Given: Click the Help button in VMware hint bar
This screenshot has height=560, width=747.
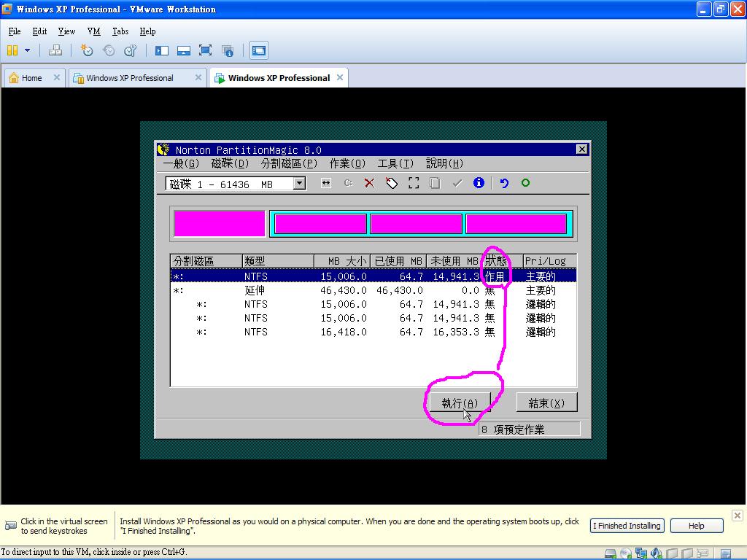Looking at the screenshot, I should (x=697, y=526).
